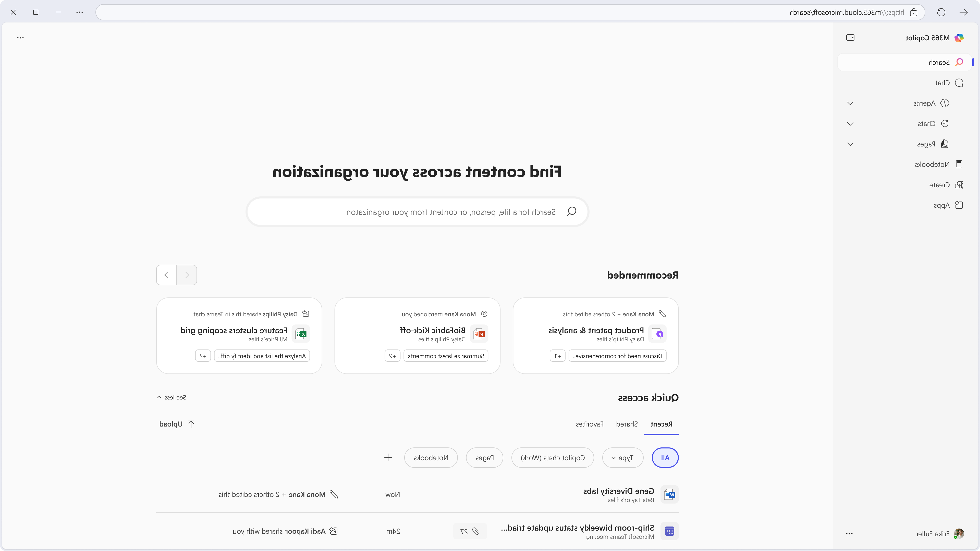Image resolution: width=980 pixels, height=551 pixels.
Task: Click the Chat bubble icon
Action: 959,83
